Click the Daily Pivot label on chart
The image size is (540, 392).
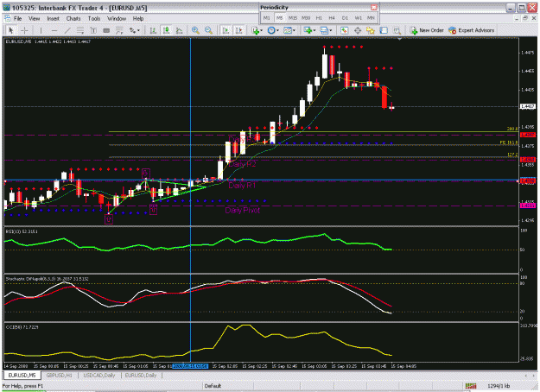[x=243, y=211]
